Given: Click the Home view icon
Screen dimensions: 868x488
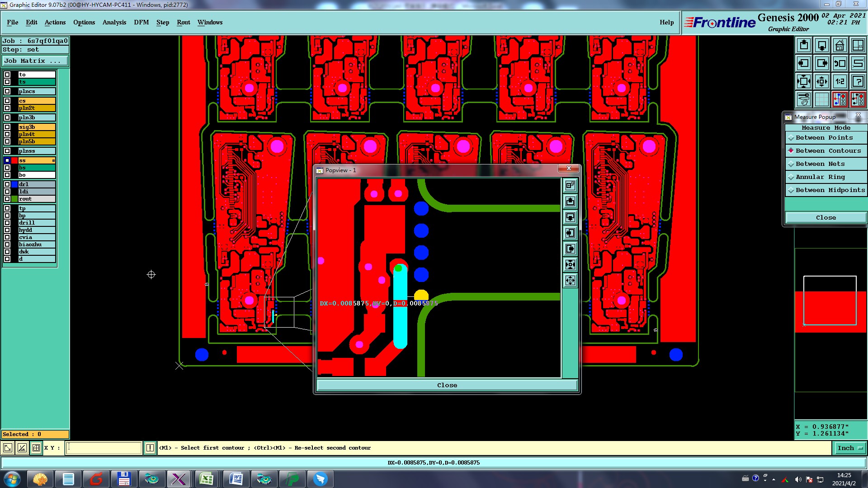Looking at the screenshot, I should (840, 45).
